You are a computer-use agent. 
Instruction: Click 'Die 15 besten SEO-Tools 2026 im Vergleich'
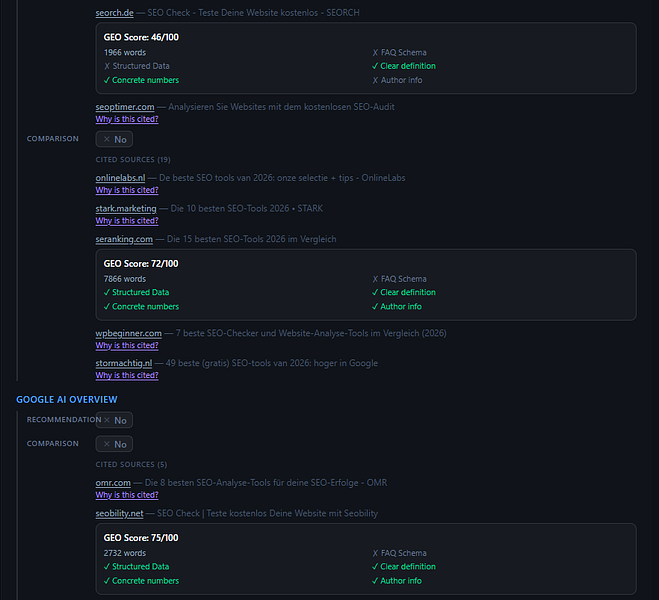coord(251,239)
